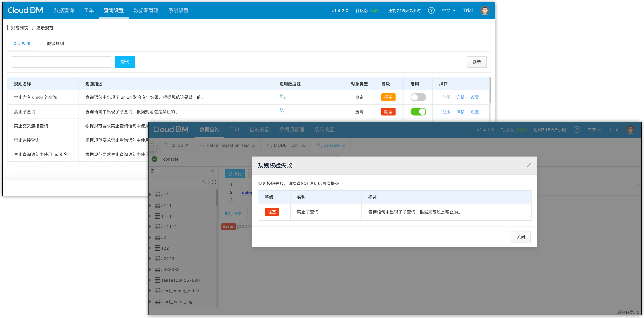Close the kafka_migration_test tab

pos(254,145)
